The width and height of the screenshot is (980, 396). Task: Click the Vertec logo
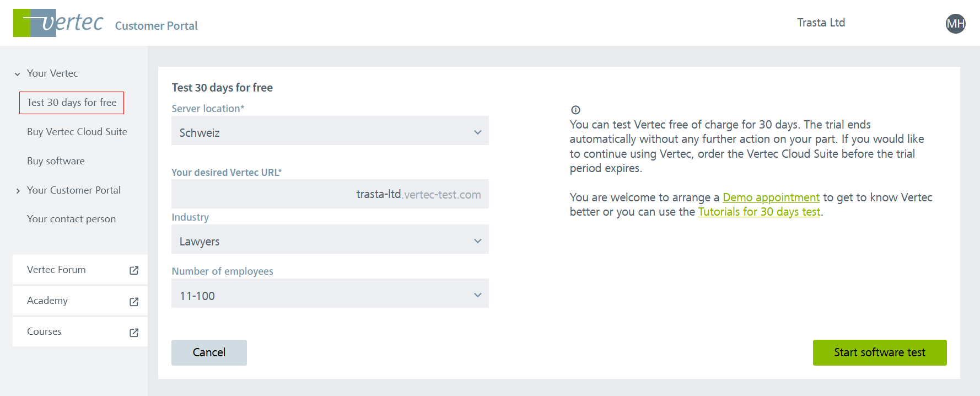pos(58,23)
